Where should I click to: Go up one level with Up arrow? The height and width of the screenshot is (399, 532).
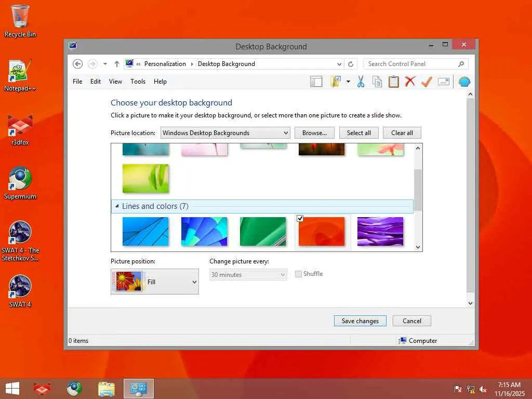coord(117,64)
